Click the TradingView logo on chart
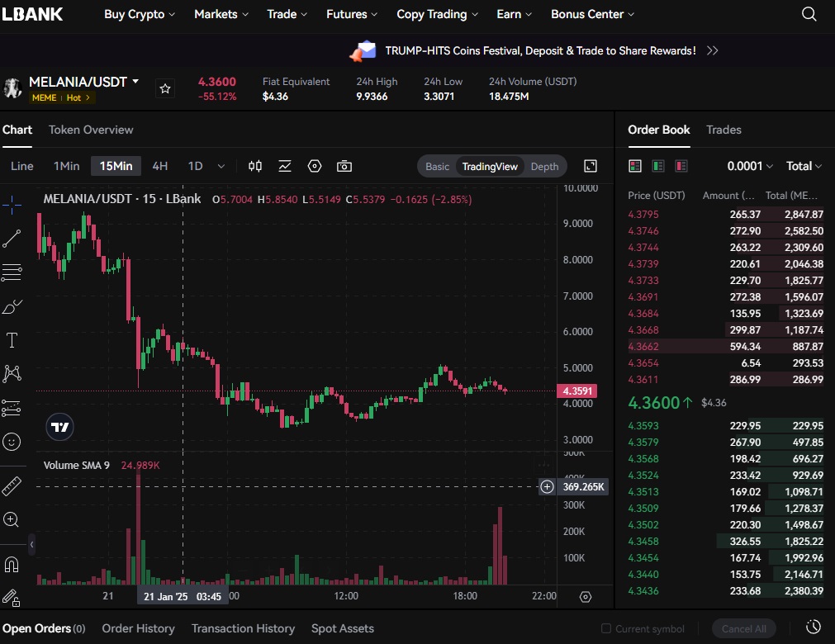The height and width of the screenshot is (644, 835). coord(59,427)
